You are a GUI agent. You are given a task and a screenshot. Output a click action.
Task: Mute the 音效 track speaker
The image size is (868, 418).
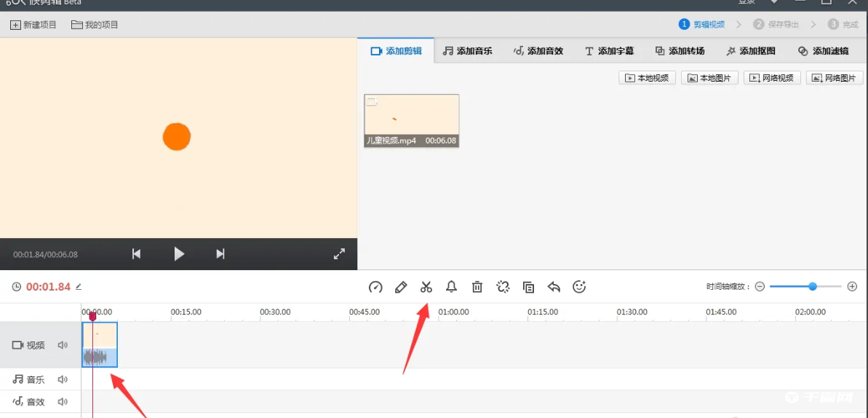[x=63, y=402]
